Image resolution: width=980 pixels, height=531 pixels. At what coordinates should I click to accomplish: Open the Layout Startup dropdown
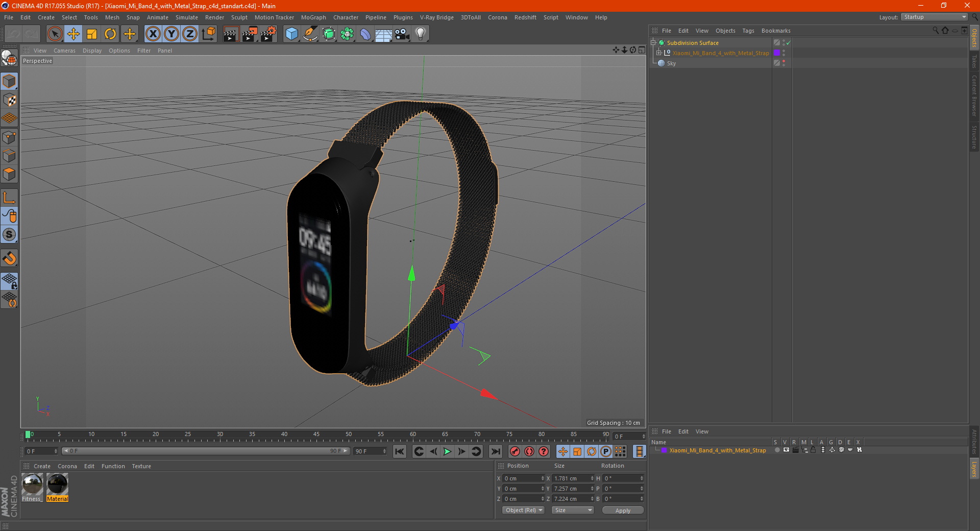935,17
